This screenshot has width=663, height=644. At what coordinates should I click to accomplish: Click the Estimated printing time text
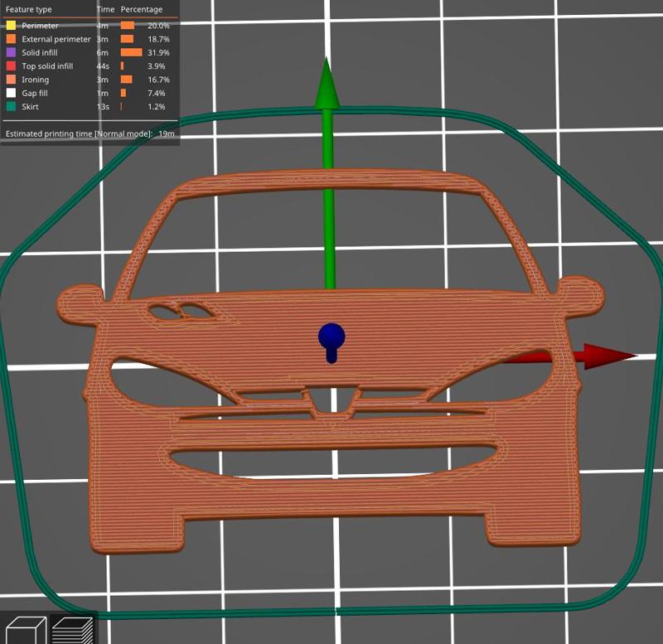tap(79, 133)
